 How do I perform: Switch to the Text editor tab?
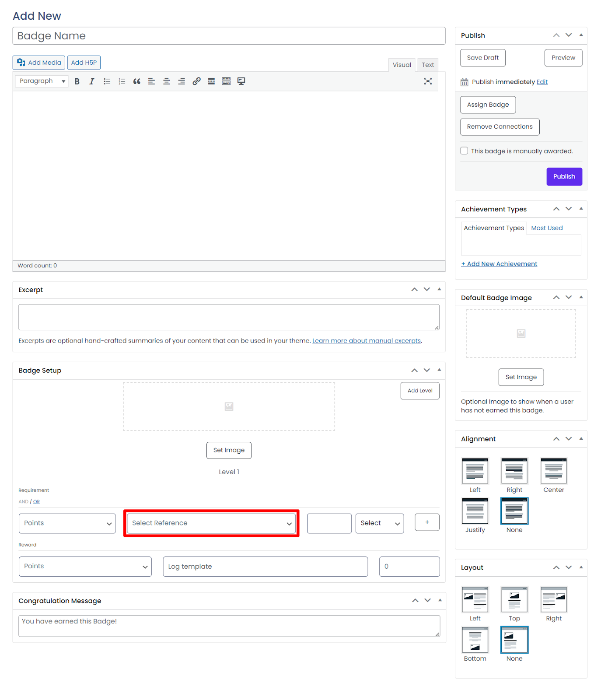tap(427, 65)
